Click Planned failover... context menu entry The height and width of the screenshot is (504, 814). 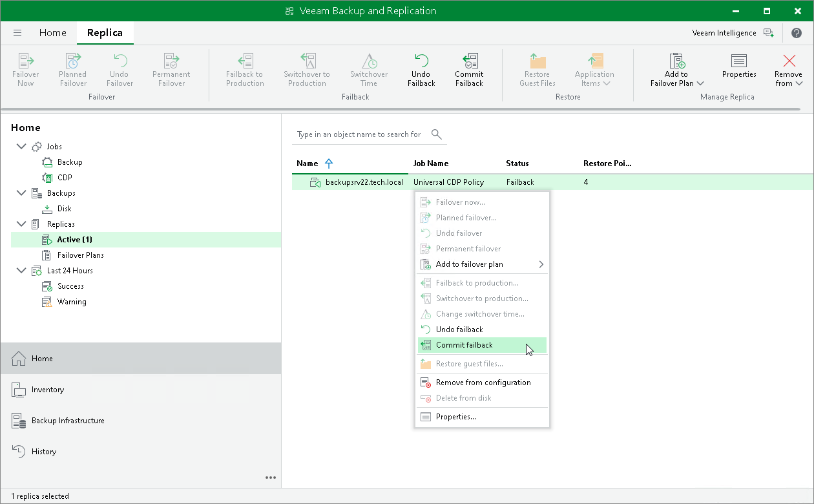(x=483, y=218)
